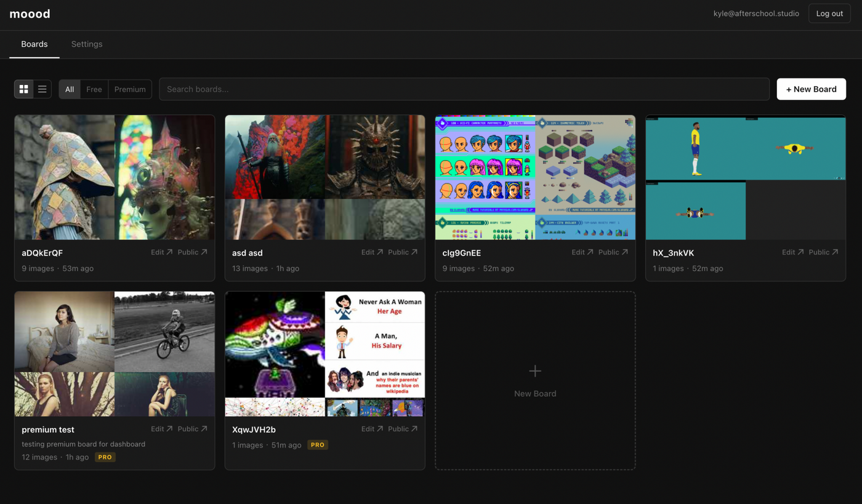Open the pixel art clg9GnEE board thumbnail
Image resolution: width=862 pixels, height=504 pixels.
pos(534,177)
